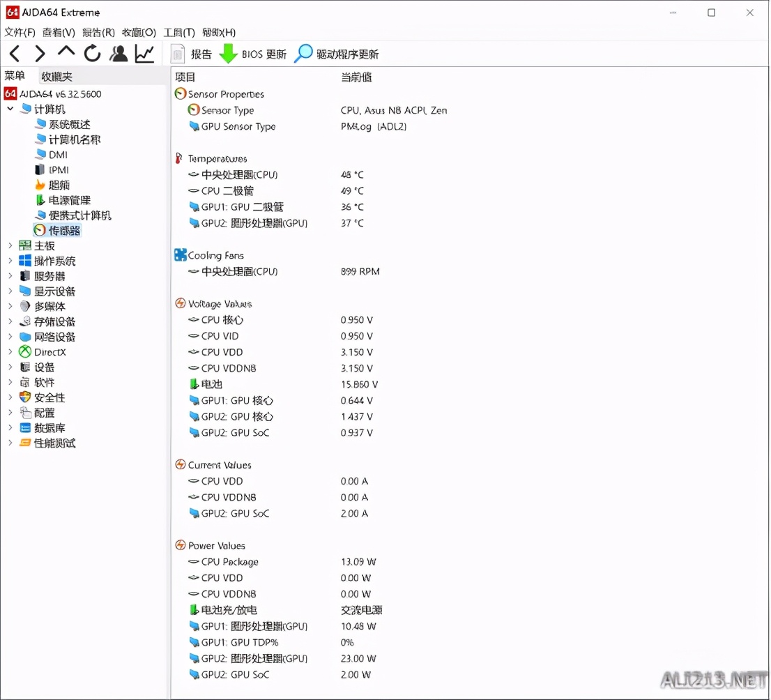
Task: Go back with the left arrow icon
Action: point(15,54)
